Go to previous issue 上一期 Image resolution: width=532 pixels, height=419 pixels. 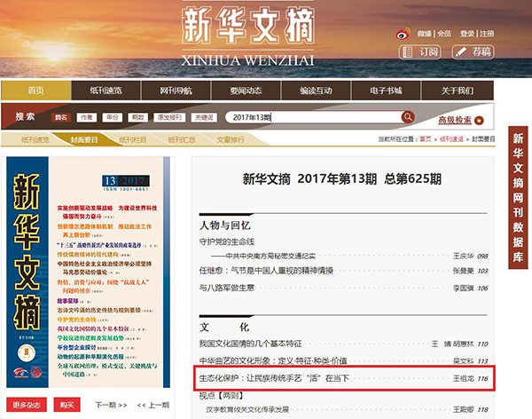(x=153, y=405)
